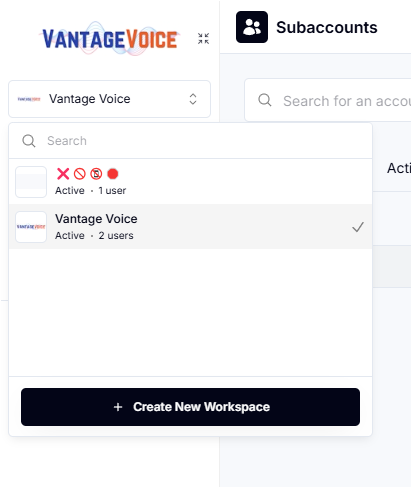Select the Vantage Voice workspace with 2 users
The image size is (412, 488).
pyautogui.click(x=190, y=227)
